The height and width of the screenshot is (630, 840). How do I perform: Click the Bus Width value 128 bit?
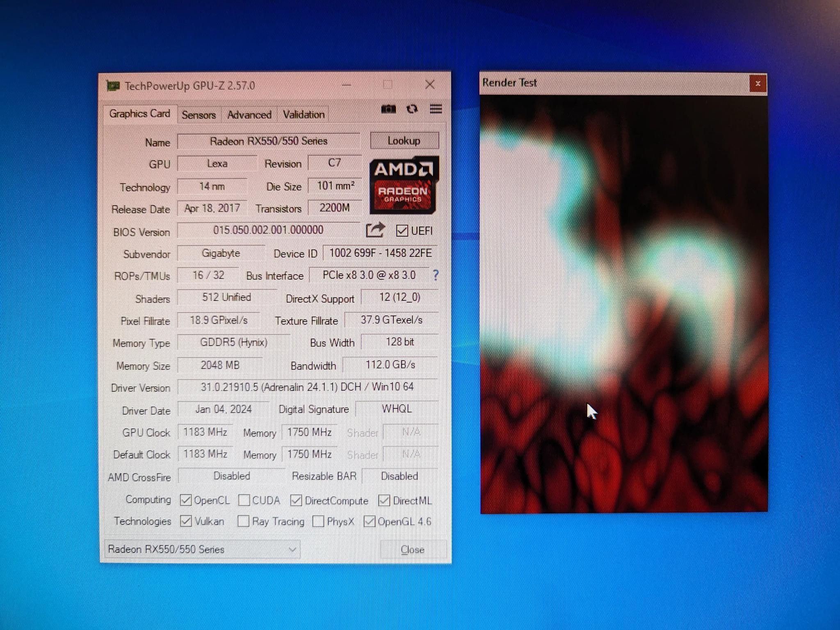coord(400,342)
